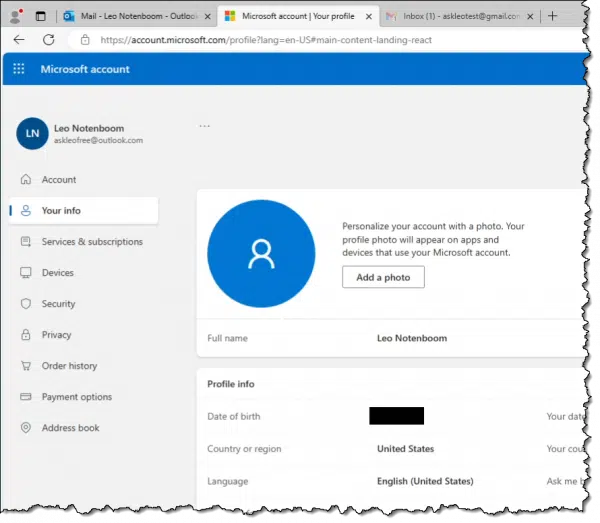Image resolution: width=600 pixels, height=523 pixels.
Task: Click the Order history cart icon
Action: click(26, 366)
